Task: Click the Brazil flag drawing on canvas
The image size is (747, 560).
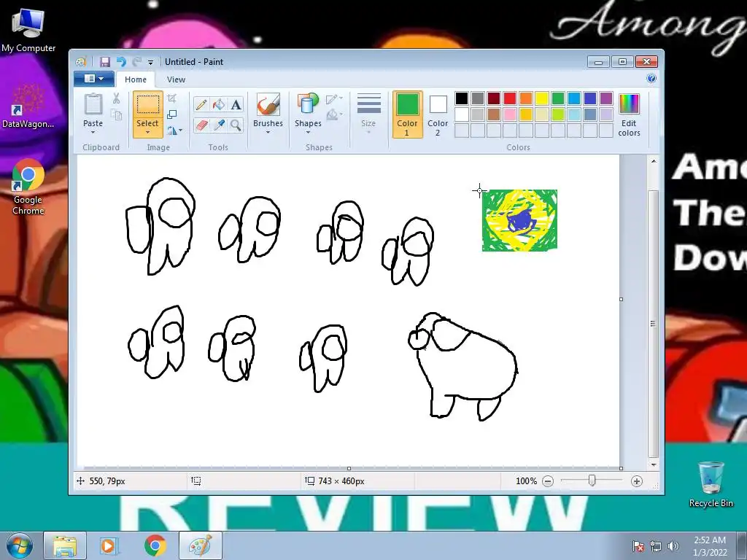Action: click(519, 220)
